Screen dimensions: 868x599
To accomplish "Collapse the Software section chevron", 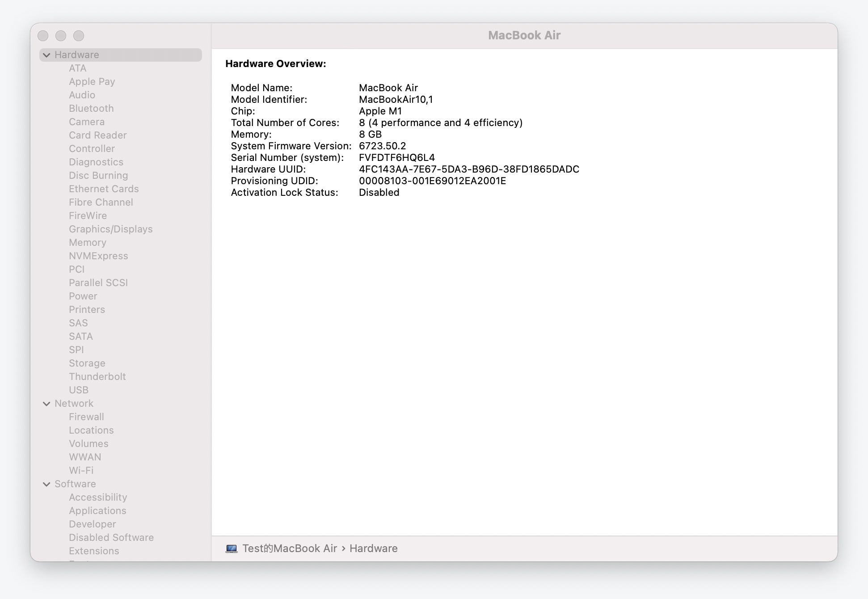I will click(x=46, y=484).
